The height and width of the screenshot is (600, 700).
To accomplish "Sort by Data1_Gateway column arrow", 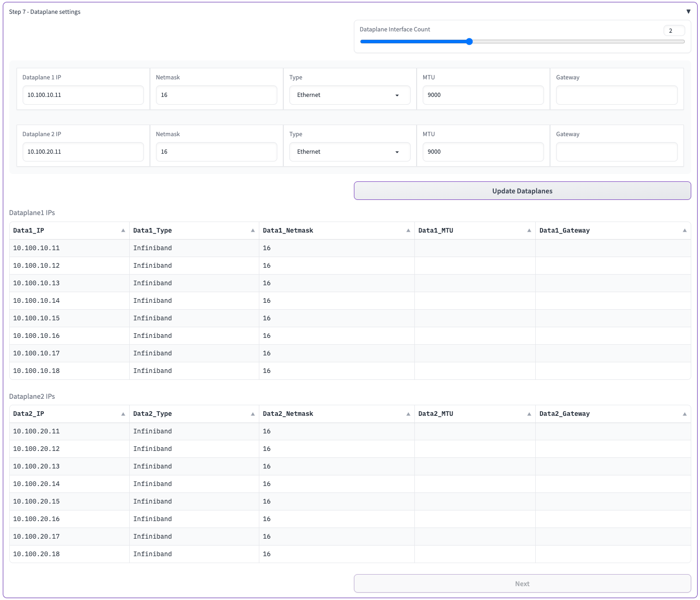I will point(685,230).
